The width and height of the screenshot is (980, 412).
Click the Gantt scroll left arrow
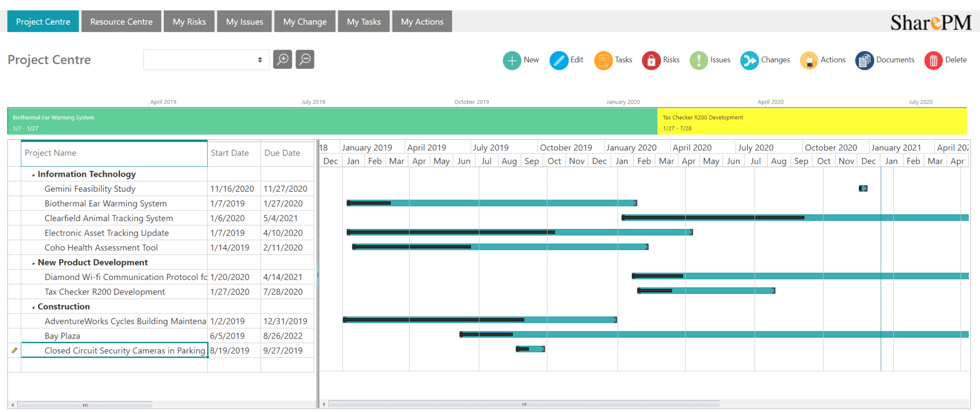(x=324, y=404)
